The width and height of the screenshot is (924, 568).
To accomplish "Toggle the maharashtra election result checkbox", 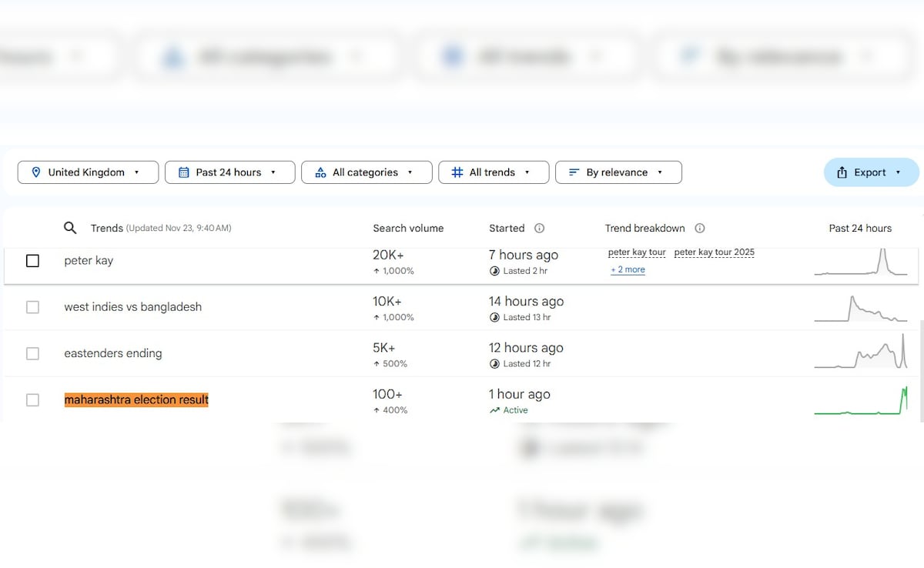I will point(32,399).
